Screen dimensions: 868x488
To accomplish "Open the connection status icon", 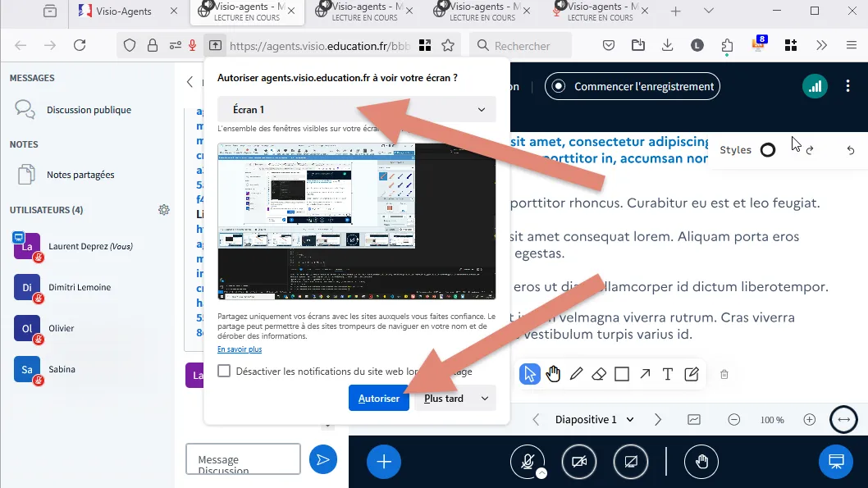I will coord(815,86).
